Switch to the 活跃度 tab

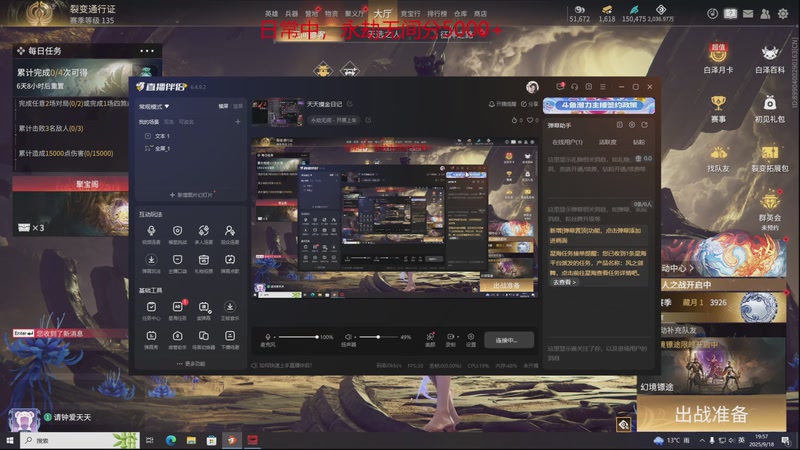(x=607, y=142)
